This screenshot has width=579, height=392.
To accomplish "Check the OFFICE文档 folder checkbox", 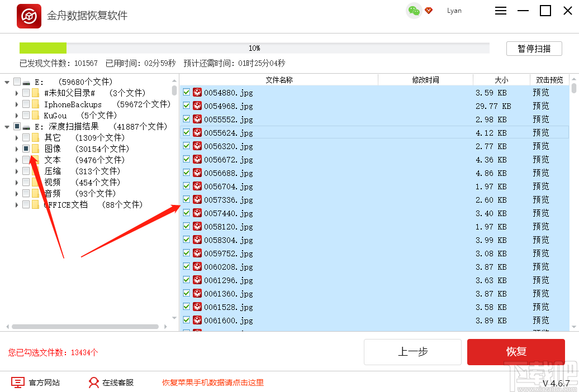I will coord(26,204).
